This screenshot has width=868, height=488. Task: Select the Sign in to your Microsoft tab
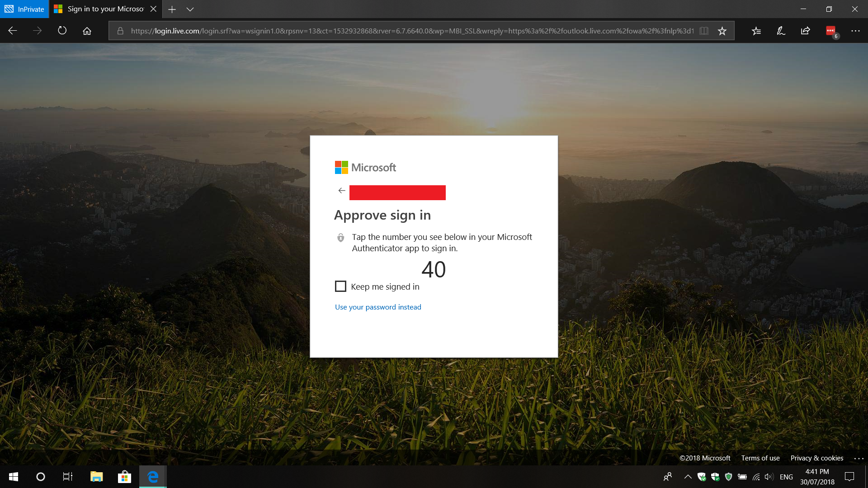pyautogui.click(x=105, y=9)
